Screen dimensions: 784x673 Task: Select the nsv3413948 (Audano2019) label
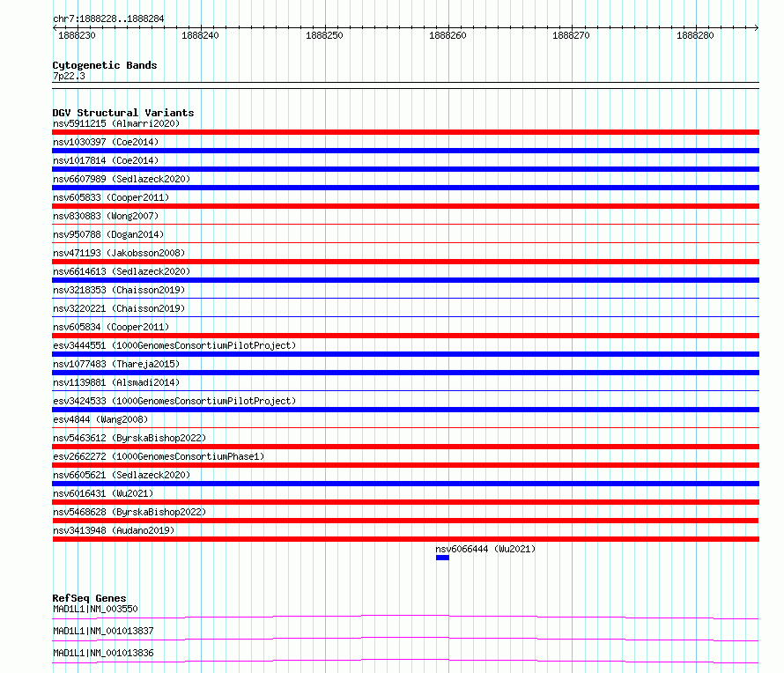pos(114,530)
